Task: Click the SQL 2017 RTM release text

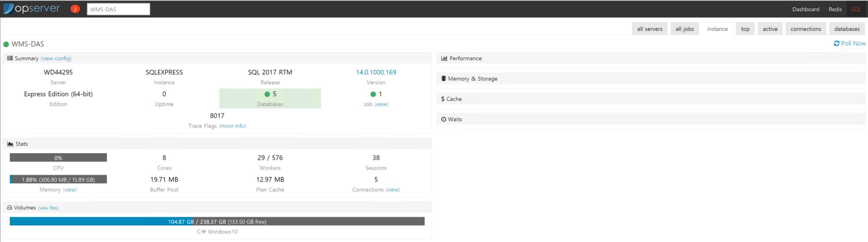Action: [270, 72]
